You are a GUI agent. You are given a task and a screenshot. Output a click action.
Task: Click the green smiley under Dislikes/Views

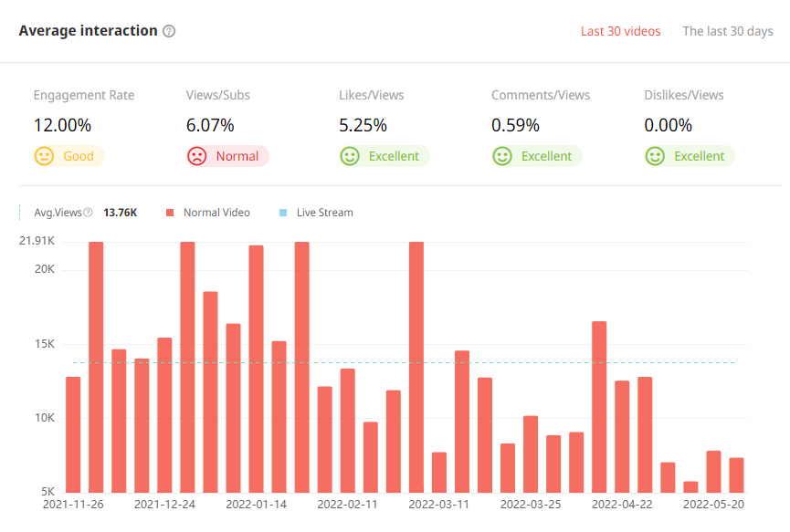pyautogui.click(x=654, y=156)
